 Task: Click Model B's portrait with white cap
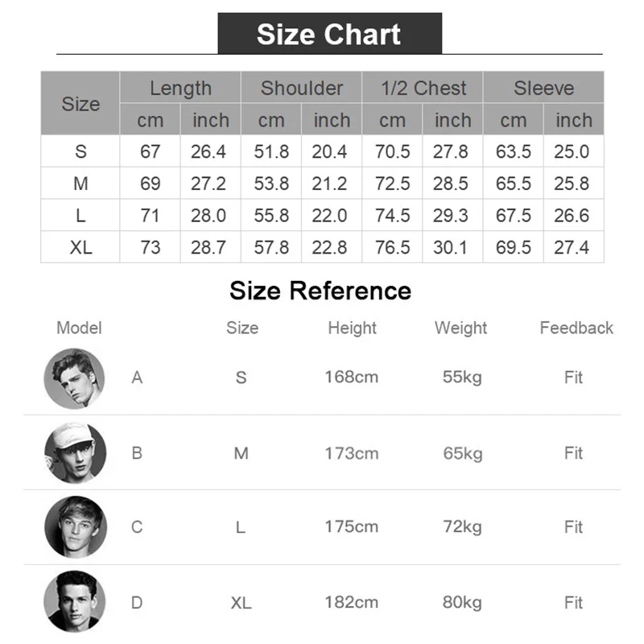(74, 452)
